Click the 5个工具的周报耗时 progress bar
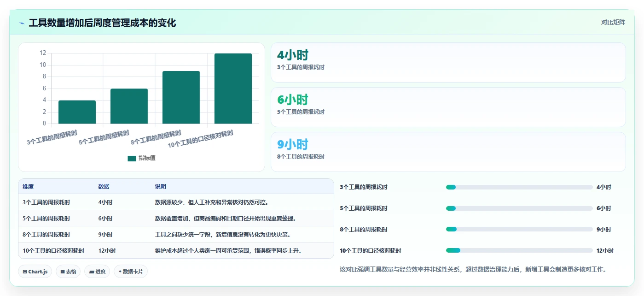This screenshot has height=296, width=644. (x=519, y=208)
